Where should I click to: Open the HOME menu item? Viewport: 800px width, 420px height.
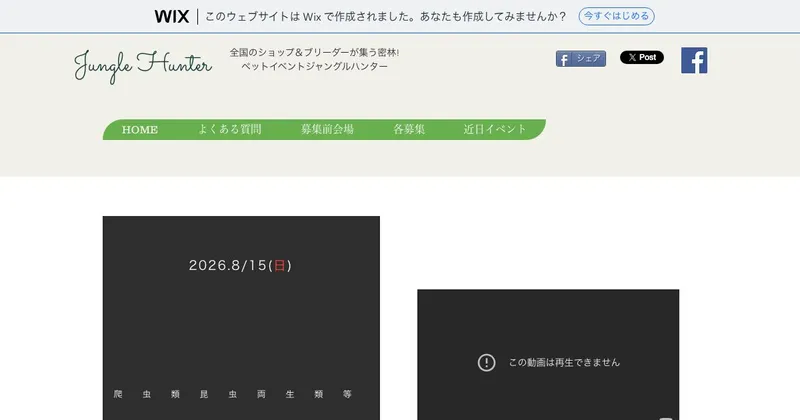point(139,130)
